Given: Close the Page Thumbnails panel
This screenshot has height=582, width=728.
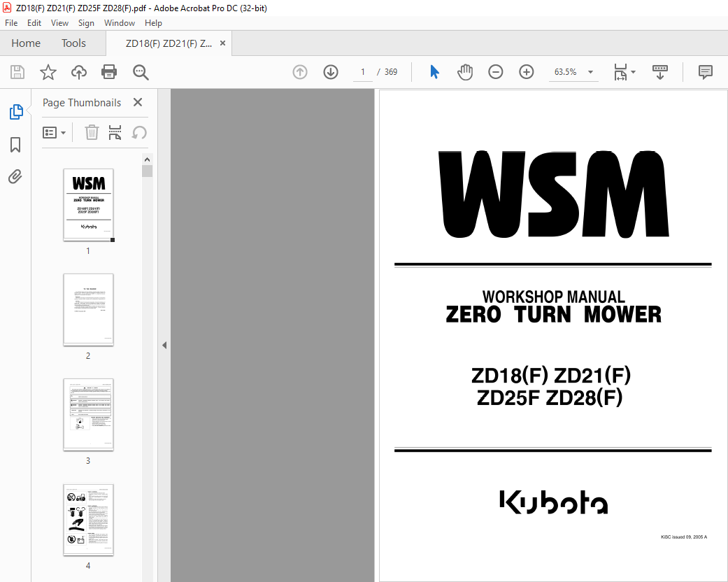Looking at the screenshot, I should [x=138, y=102].
